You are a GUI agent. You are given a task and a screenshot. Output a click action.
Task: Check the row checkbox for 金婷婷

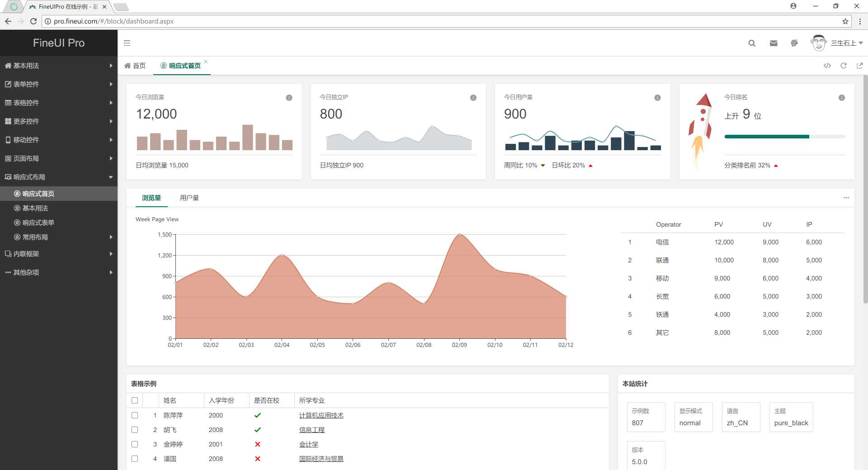coord(135,444)
